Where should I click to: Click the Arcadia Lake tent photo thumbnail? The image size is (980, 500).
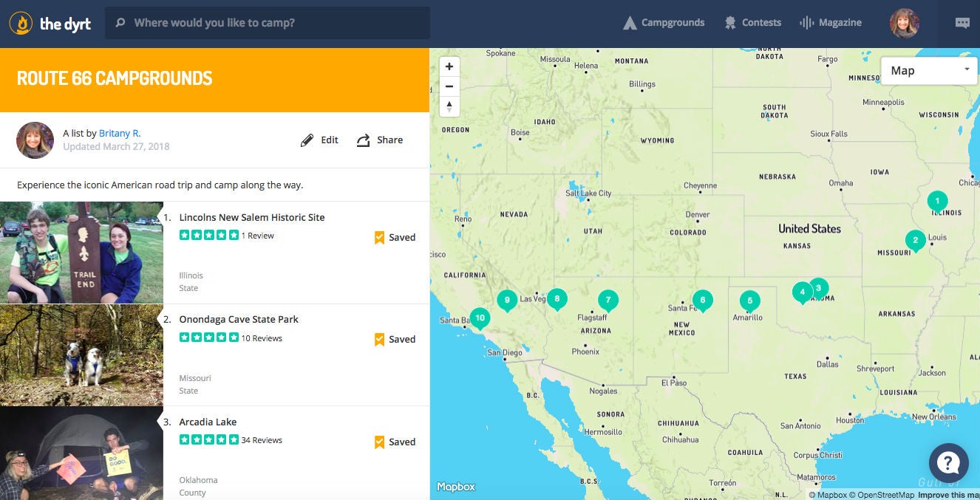click(81, 453)
